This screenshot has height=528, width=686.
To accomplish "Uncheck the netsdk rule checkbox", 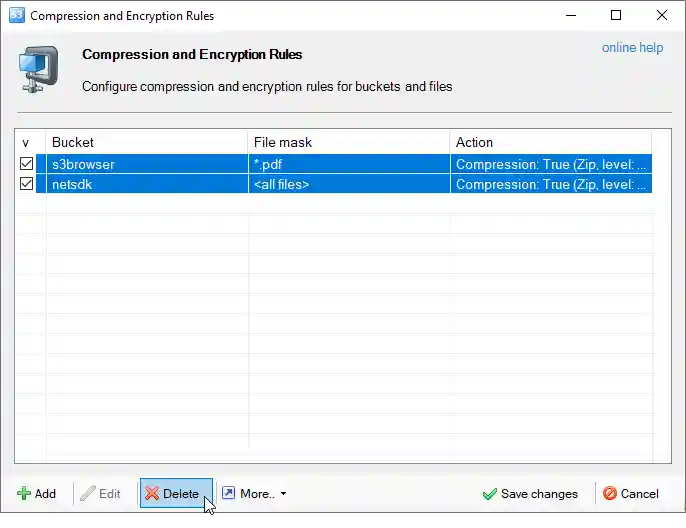I will pyautogui.click(x=27, y=184).
